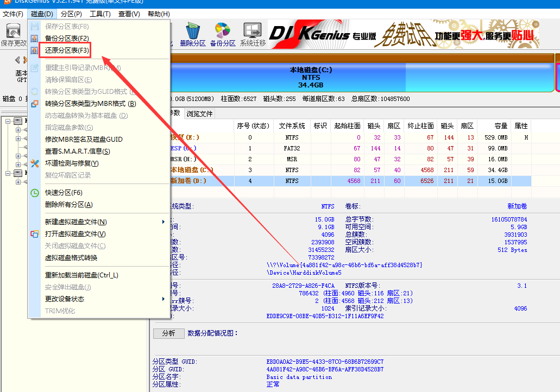Click the 属性 column header
Image resolution: width=560 pixels, height=392 pixels.
click(x=521, y=125)
